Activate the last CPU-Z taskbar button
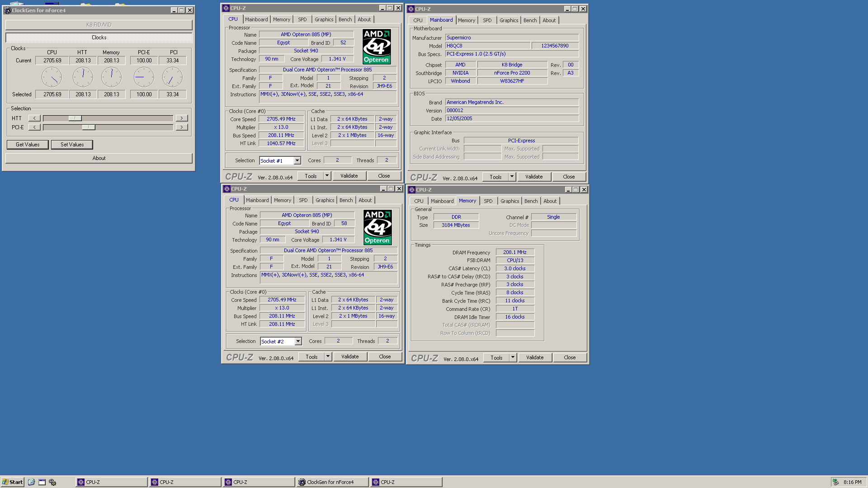The height and width of the screenshot is (488, 868). [x=406, y=482]
